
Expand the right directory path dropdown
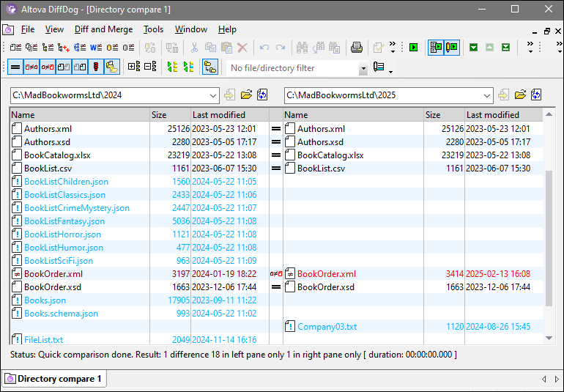(x=487, y=95)
